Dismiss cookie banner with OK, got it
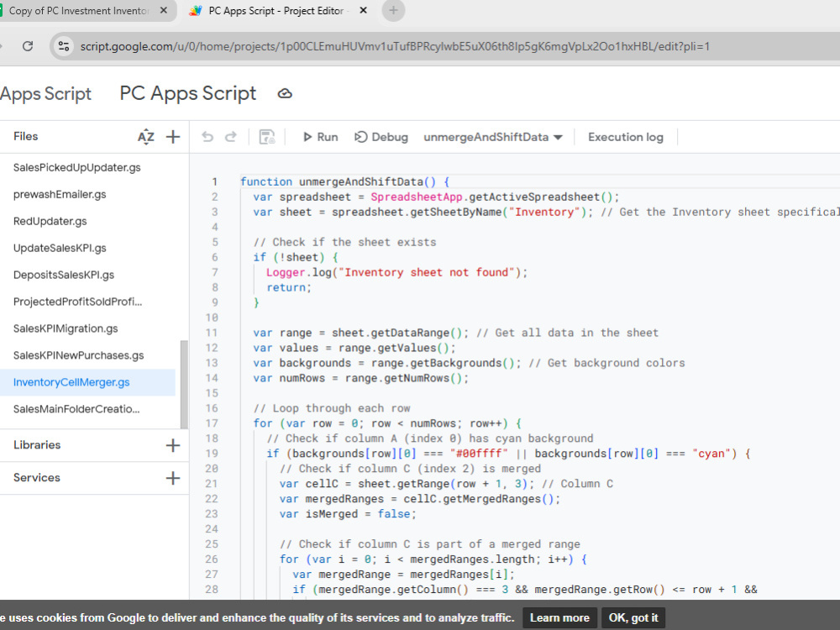 click(633, 617)
